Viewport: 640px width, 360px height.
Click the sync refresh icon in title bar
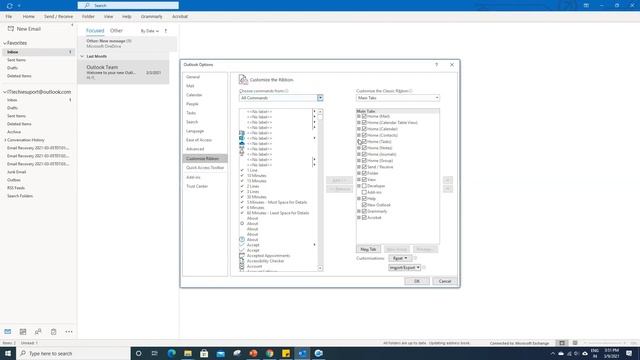click(9, 6)
